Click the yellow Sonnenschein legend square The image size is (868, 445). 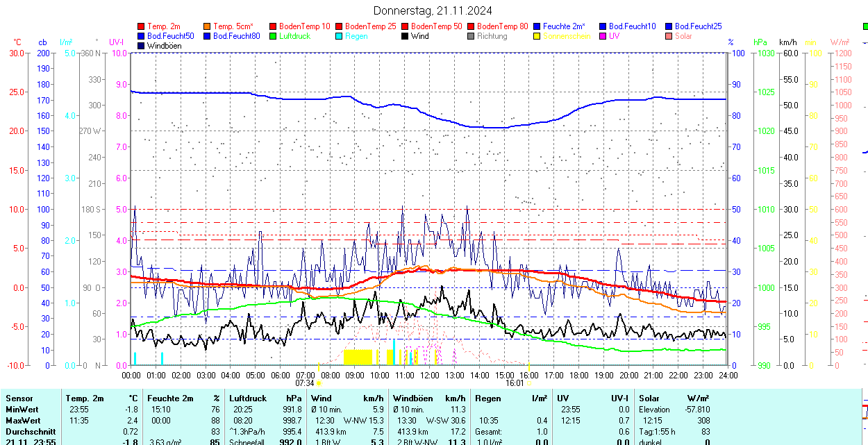(537, 36)
